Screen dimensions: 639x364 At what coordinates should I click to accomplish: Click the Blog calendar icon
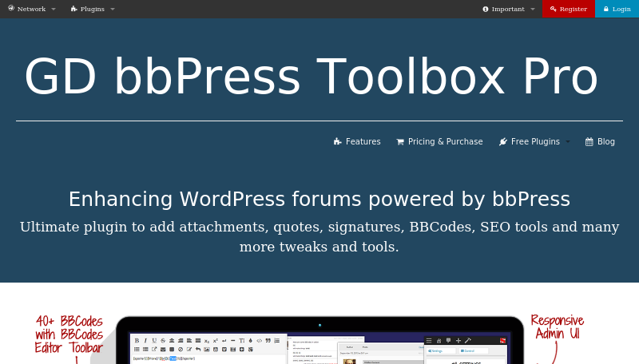(x=589, y=142)
